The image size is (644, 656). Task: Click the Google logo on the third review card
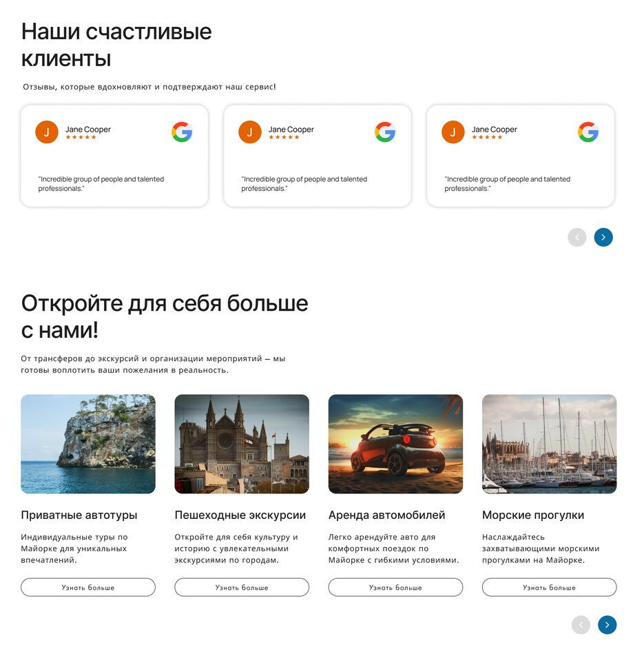pos(588,132)
